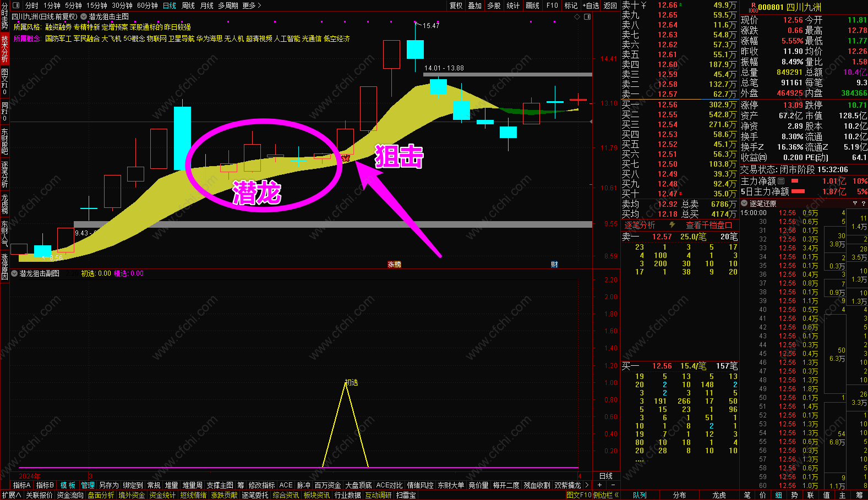Switch to the 队列 tab
868x500 pixels.
click(640, 495)
